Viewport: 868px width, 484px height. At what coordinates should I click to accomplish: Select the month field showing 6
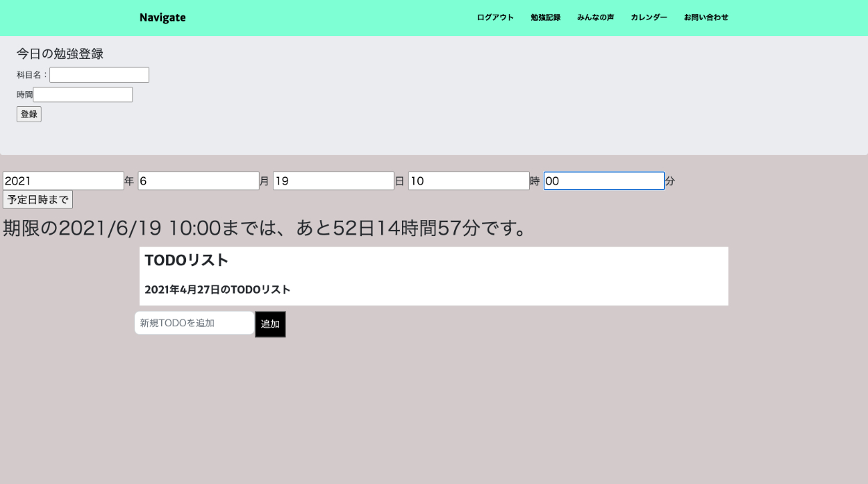tap(199, 181)
